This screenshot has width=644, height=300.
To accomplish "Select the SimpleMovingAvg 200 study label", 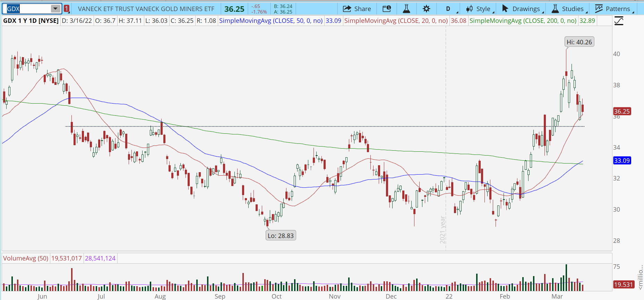I will coord(523,21).
